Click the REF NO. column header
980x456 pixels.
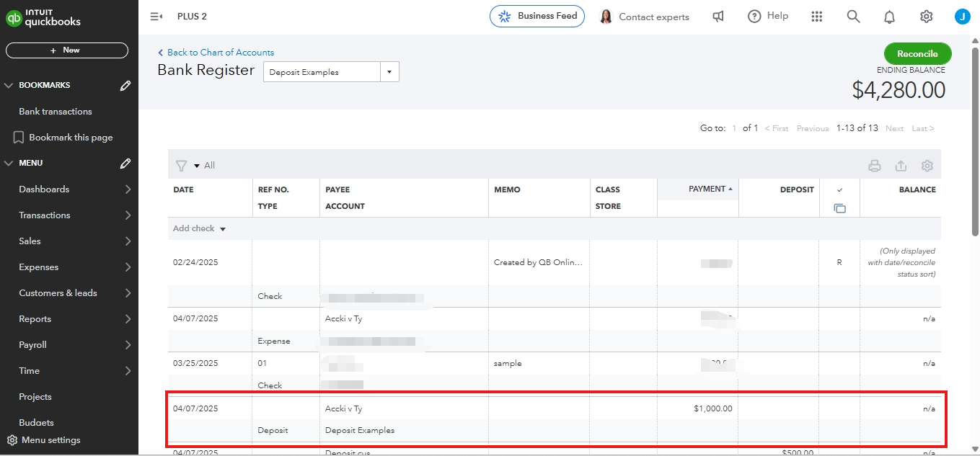coord(273,189)
